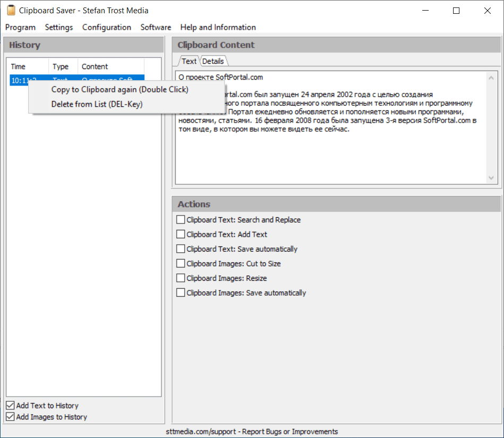Maximize the Clipboard Saver window

456,11
